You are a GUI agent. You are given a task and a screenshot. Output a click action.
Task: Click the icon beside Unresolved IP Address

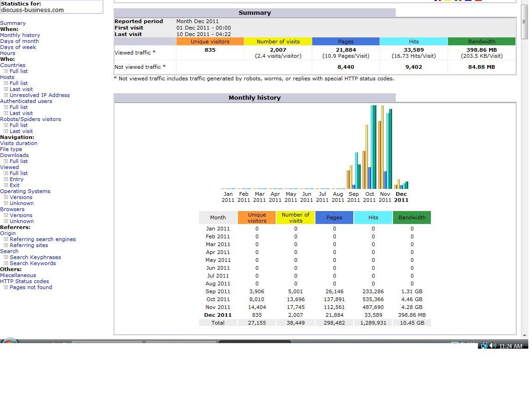(x=6, y=95)
